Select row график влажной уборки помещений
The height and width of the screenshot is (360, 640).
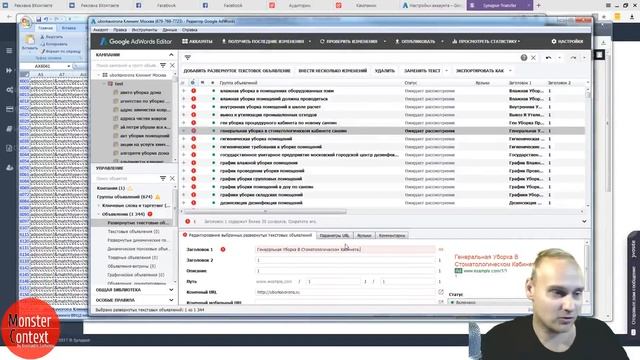tap(383, 163)
